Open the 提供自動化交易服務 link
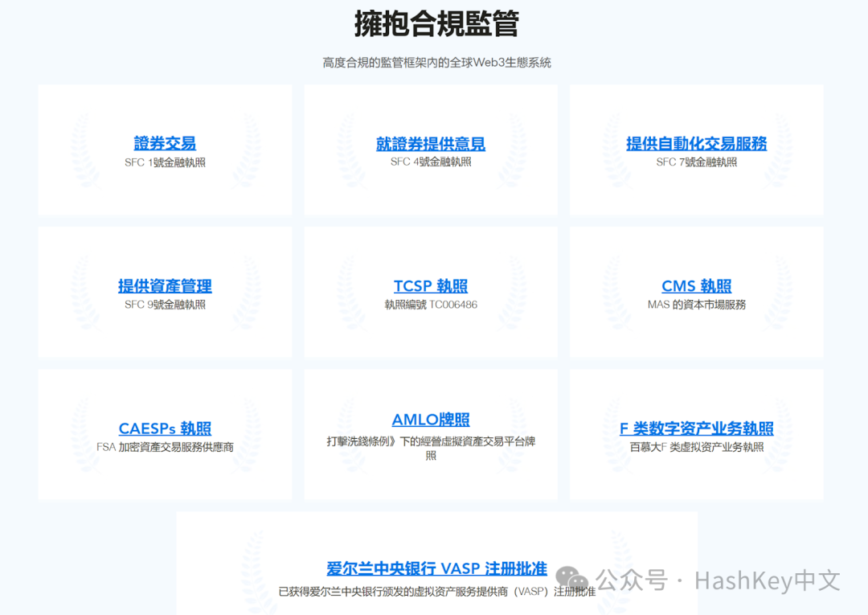Image resolution: width=868 pixels, height=615 pixels. click(696, 143)
